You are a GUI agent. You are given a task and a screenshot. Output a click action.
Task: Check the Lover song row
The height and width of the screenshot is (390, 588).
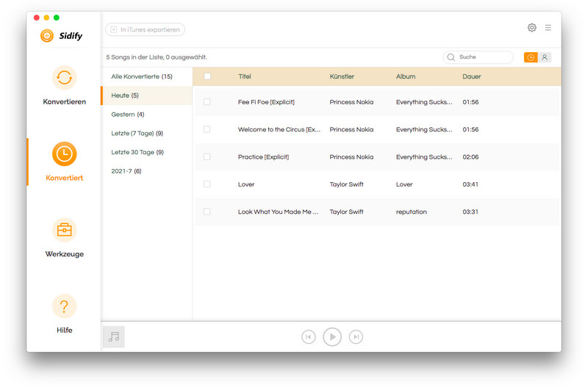click(207, 184)
